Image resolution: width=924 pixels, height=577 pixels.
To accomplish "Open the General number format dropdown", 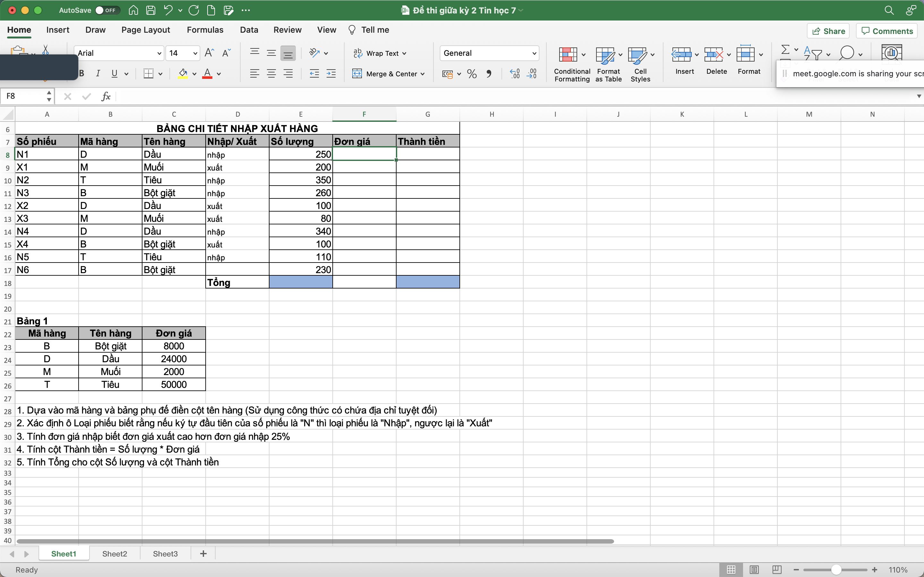I will pyautogui.click(x=534, y=54).
